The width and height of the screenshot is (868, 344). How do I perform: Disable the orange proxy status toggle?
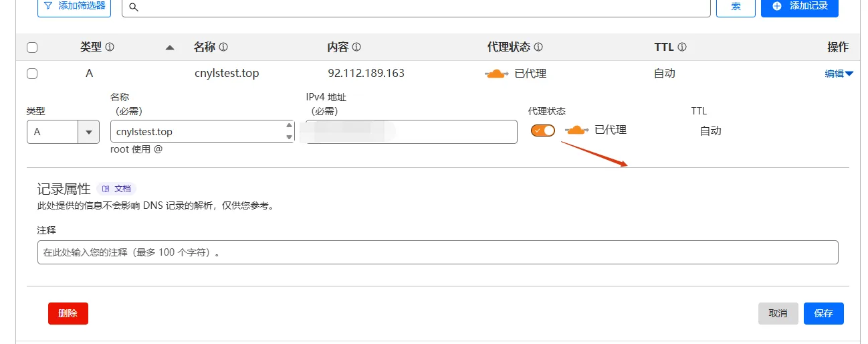point(543,131)
